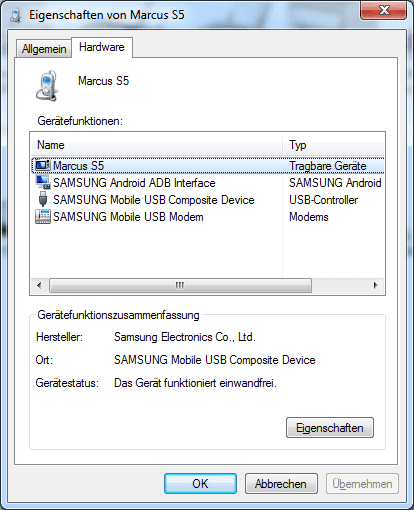
Task: Confirm the dialog with OK
Action: 200,483
